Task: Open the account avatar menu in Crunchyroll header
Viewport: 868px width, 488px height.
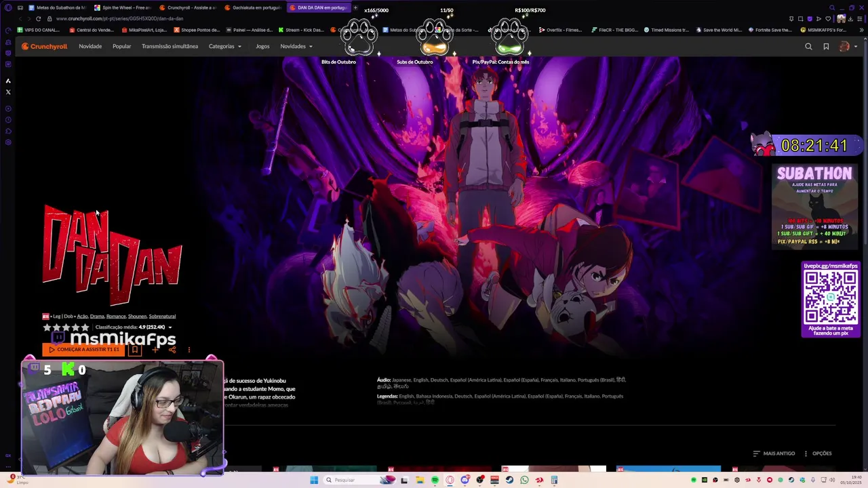Action: coord(844,46)
